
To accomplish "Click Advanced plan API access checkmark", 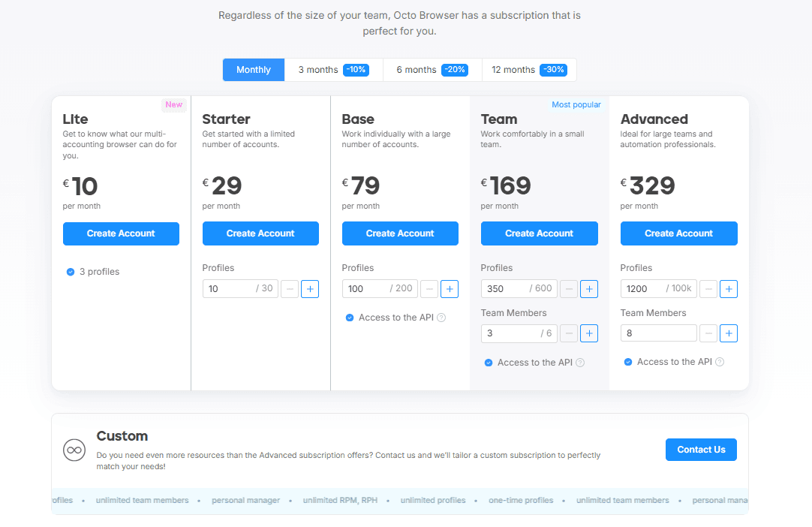I will tap(627, 362).
